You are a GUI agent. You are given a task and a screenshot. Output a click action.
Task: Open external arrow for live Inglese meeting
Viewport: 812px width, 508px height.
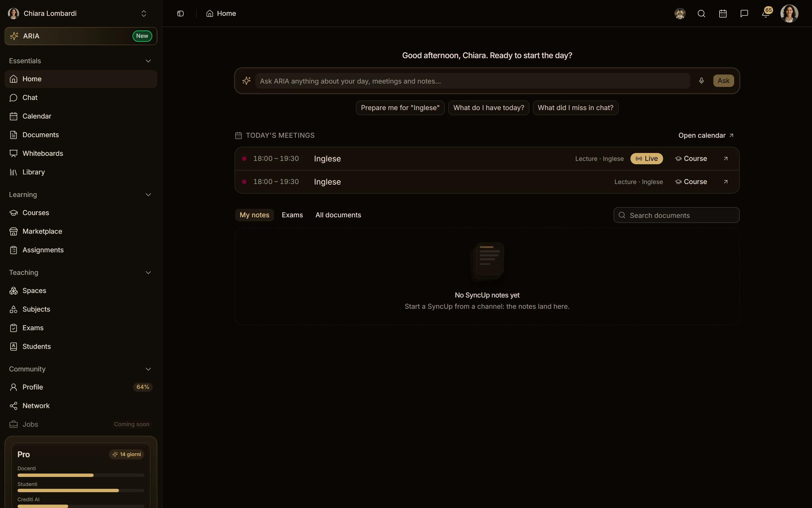click(x=725, y=159)
